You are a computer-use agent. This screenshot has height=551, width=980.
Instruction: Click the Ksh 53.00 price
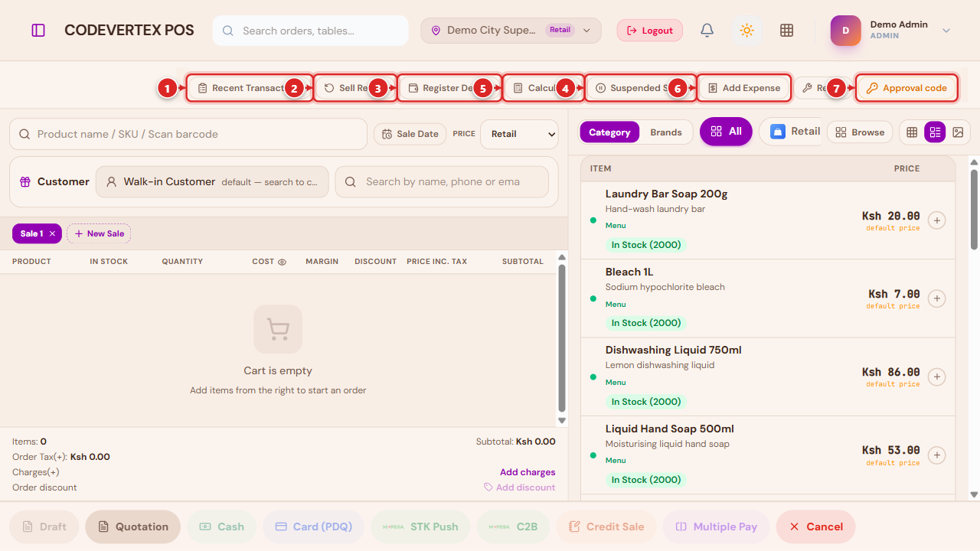click(890, 450)
